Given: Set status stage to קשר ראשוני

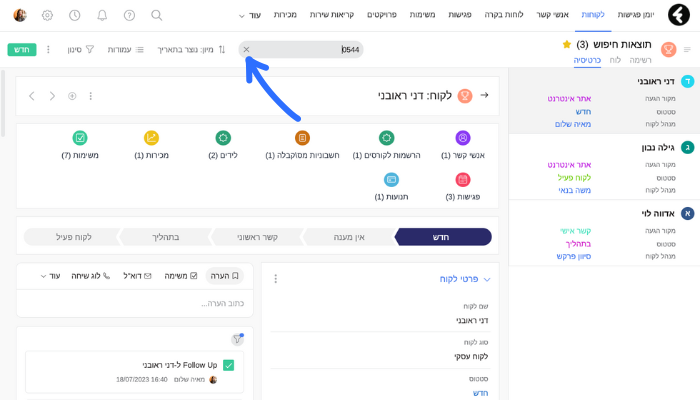Looking at the screenshot, I should tap(257, 237).
